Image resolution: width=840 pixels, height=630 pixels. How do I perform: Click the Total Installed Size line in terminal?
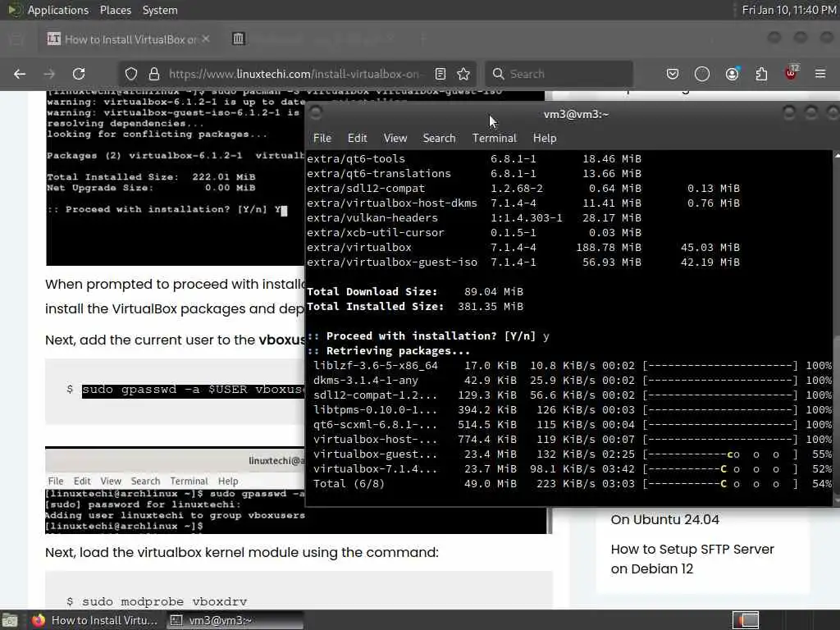[414, 307]
